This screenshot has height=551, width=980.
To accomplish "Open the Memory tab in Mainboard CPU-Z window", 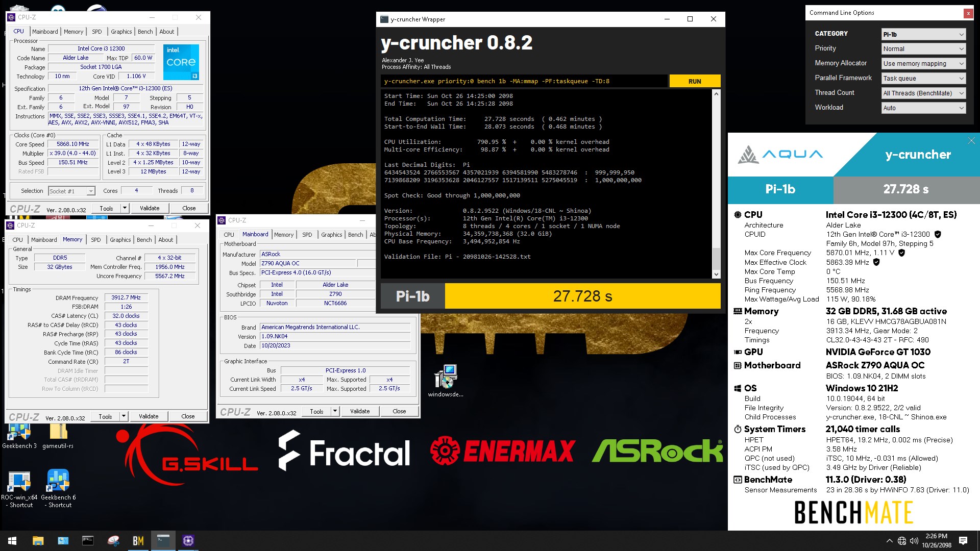I will pos(284,235).
